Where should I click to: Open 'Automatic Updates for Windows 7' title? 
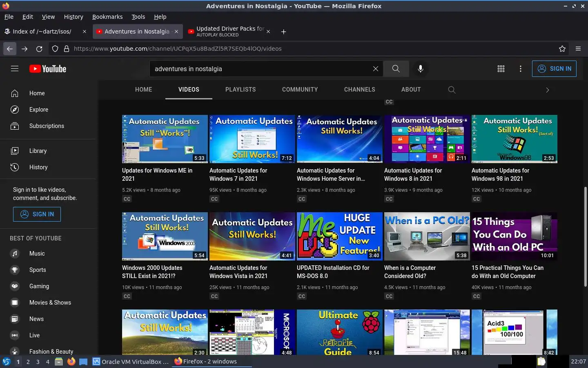click(238, 175)
